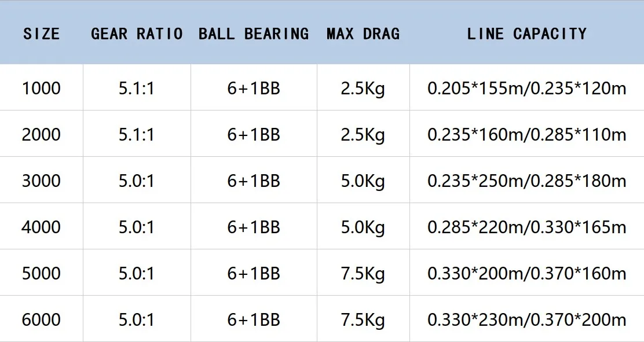Image resolution: width=644 pixels, height=342 pixels.
Task: Select the size 6000 cell
Action: [x=41, y=320]
